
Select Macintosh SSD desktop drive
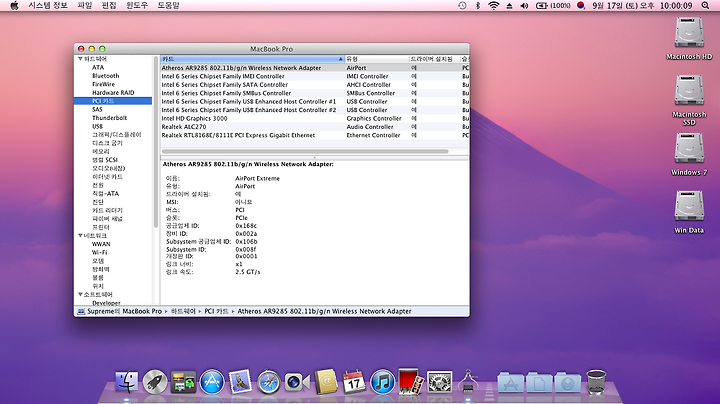pyautogui.click(x=689, y=99)
